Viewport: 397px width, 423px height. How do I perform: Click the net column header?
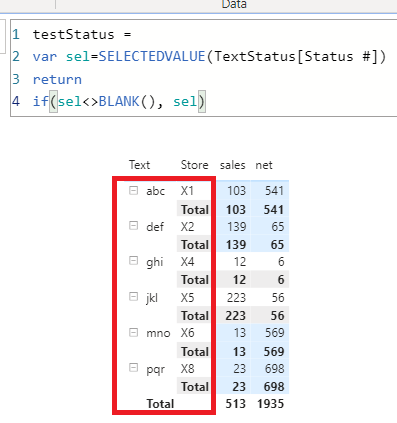pos(264,165)
